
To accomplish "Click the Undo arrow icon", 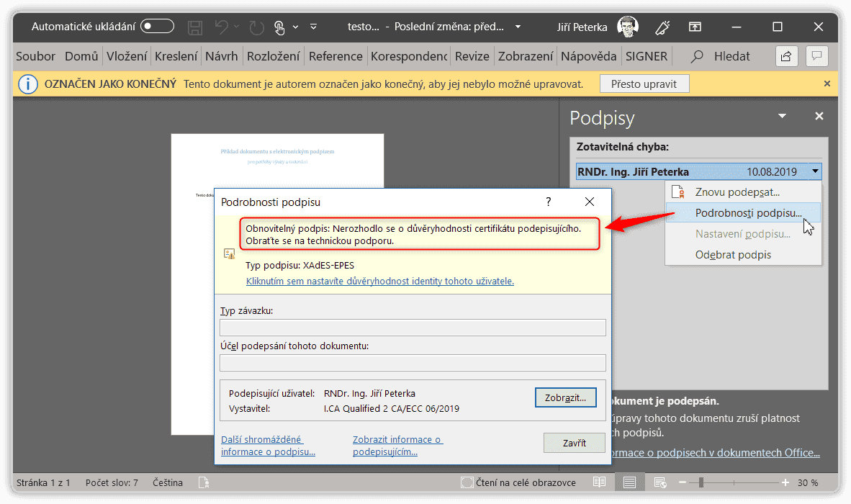I will 221,27.
